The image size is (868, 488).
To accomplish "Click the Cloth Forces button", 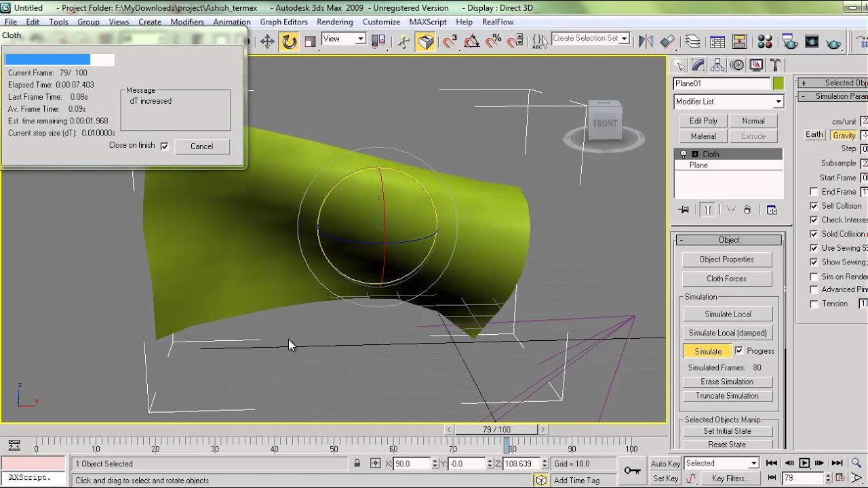I will 726,279.
